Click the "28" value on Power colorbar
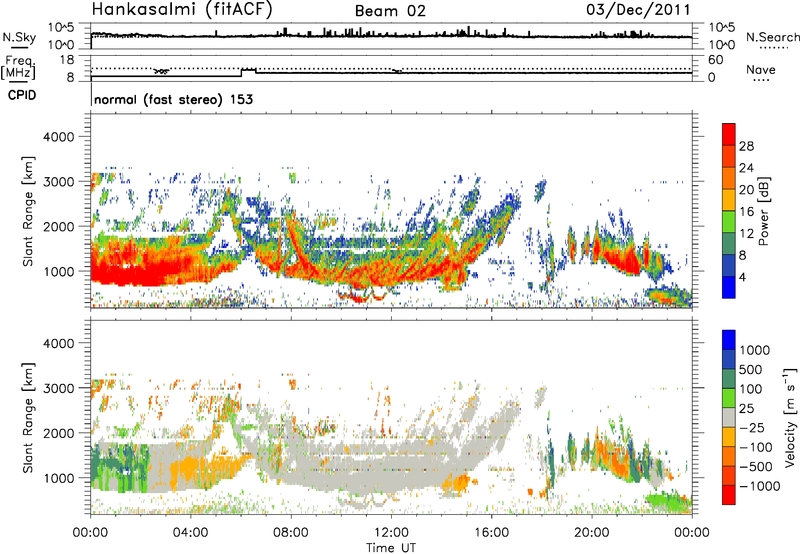 pos(746,146)
